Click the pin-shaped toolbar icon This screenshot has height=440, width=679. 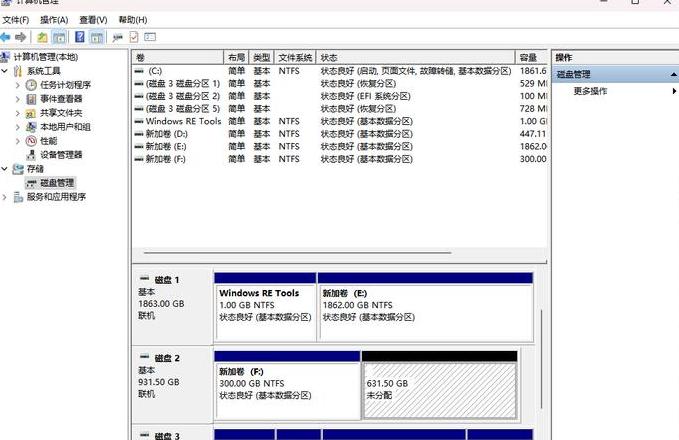tap(117, 38)
